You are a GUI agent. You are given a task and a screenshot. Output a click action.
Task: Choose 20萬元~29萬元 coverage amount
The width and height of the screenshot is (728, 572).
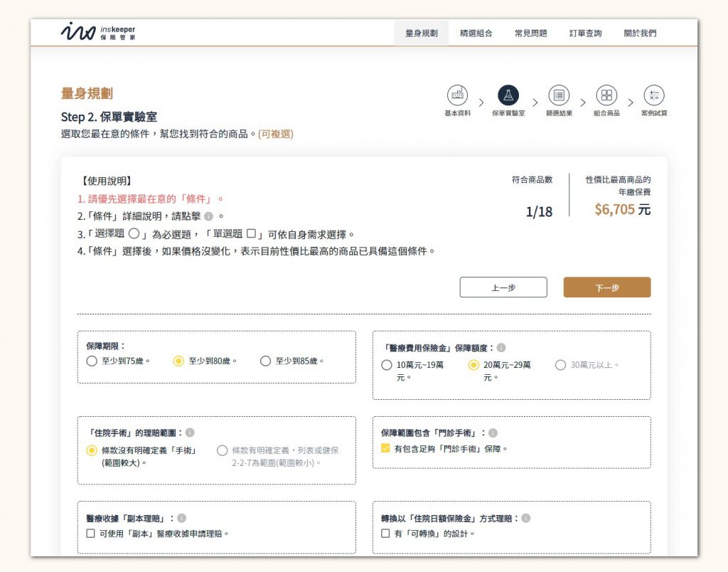(473, 365)
